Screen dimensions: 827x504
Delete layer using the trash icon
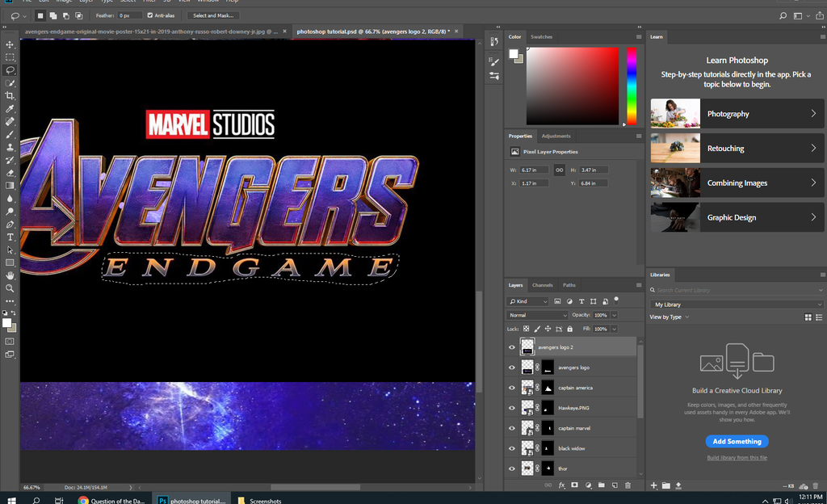[628, 485]
